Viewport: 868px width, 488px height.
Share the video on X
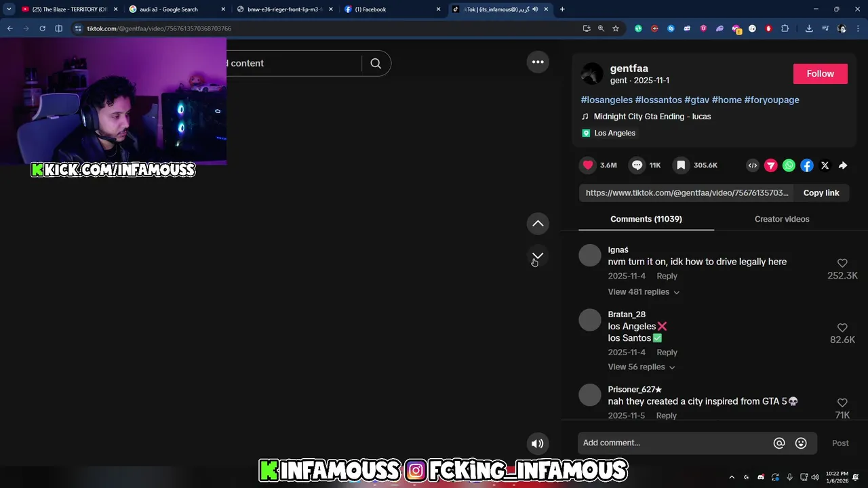(x=825, y=165)
